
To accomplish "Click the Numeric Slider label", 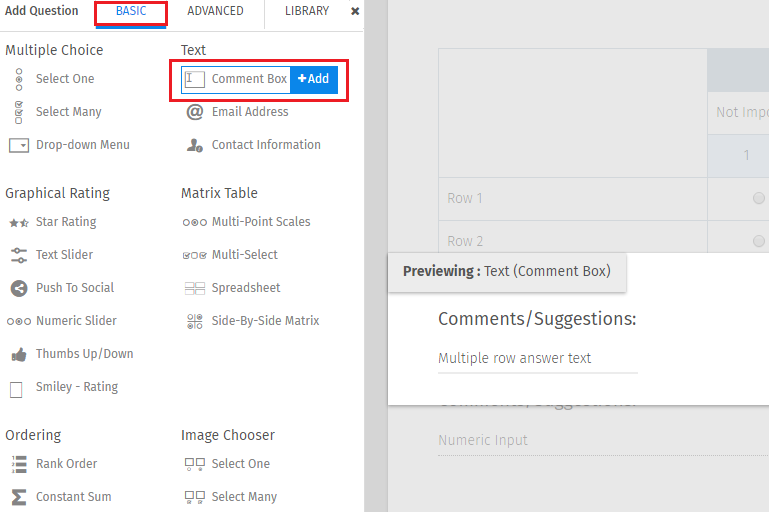I will [x=77, y=321].
